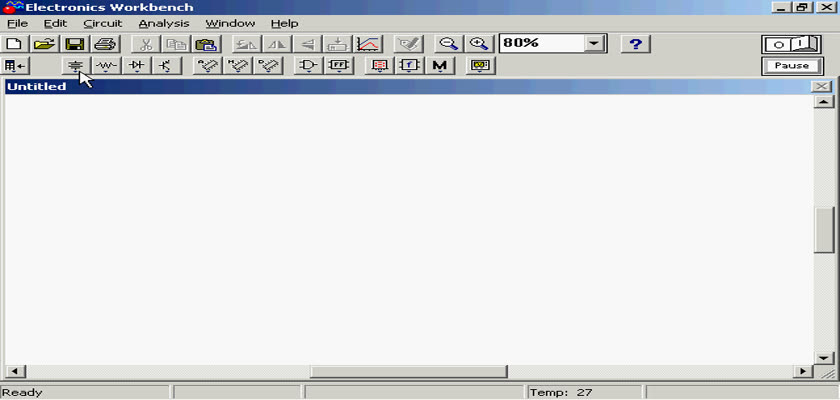Open the Circuit menu
The image size is (840, 400).
[x=102, y=23]
